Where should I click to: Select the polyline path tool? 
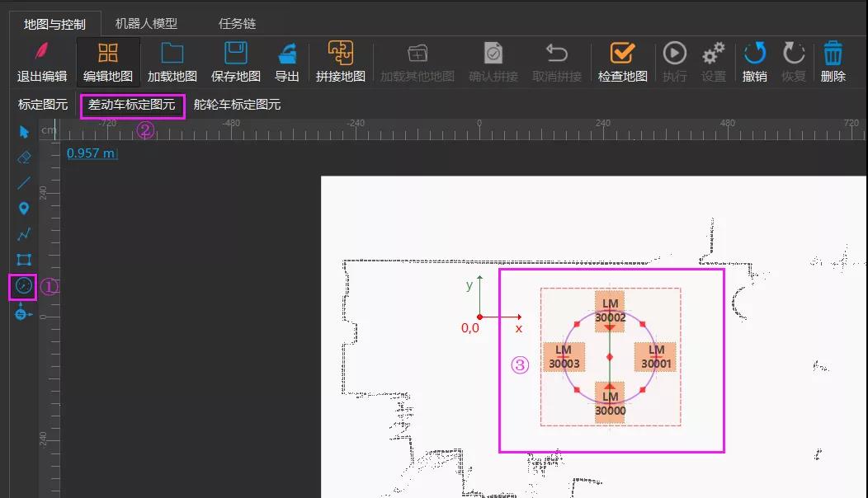pos(23,234)
